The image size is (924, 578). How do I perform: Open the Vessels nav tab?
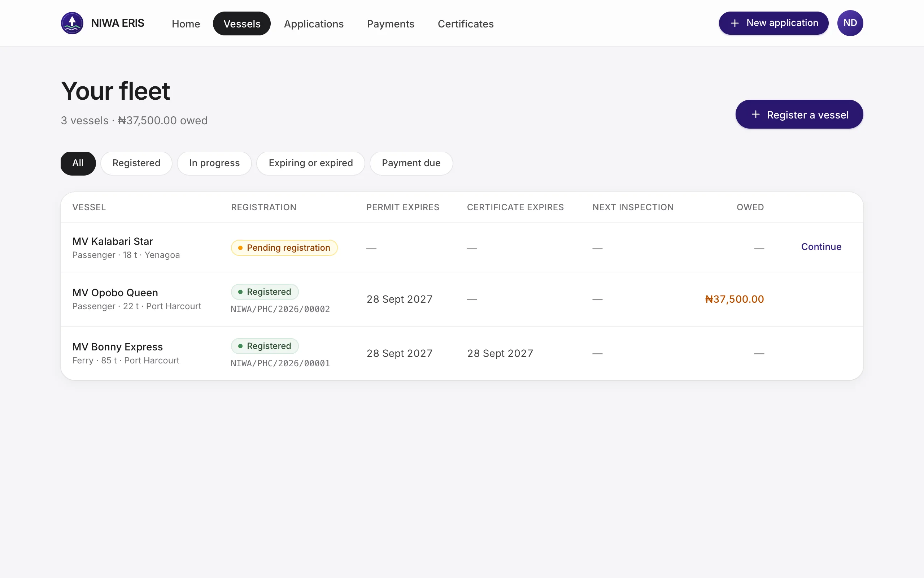(x=242, y=24)
